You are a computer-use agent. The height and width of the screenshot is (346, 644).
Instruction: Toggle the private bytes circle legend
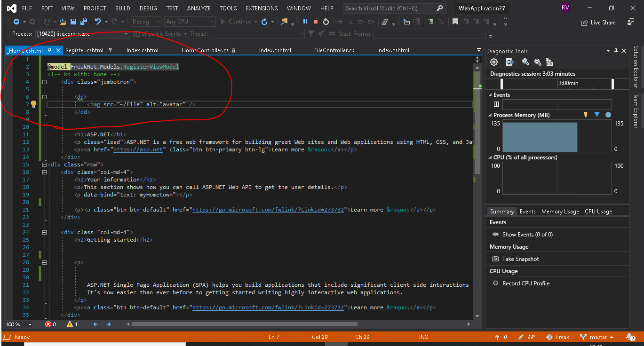click(608, 115)
